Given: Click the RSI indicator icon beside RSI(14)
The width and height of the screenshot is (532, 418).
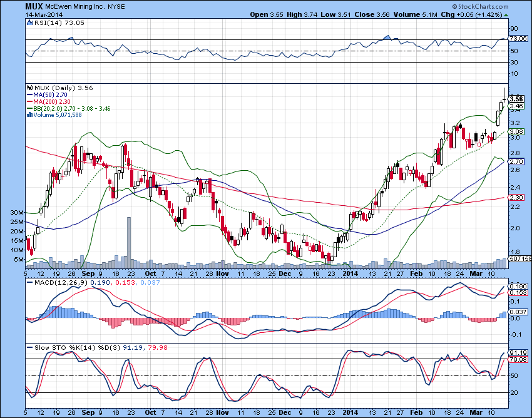Looking at the screenshot, I should pos(29,23).
